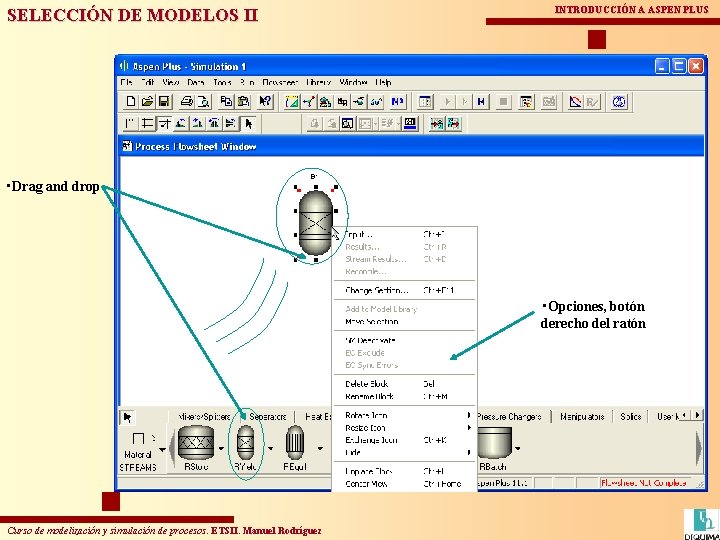The width and height of the screenshot is (720, 540).
Task: Click the Material STREAMS icon
Action: [x=138, y=440]
